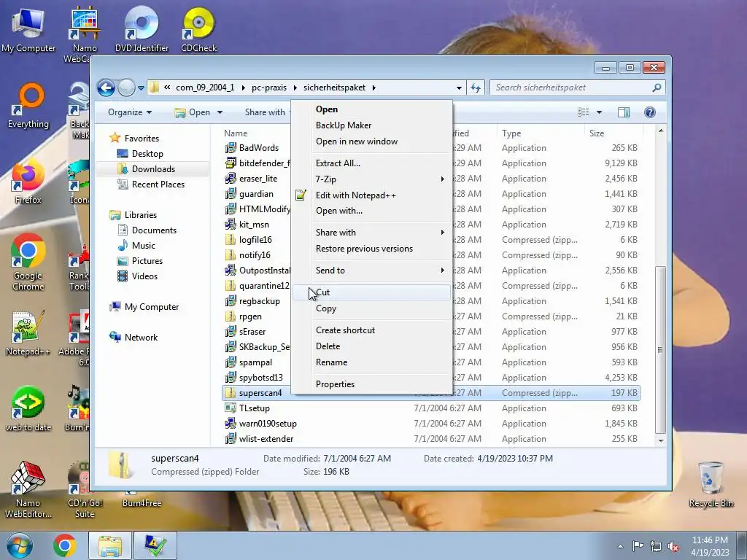Click Open in new window entry
The height and width of the screenshot is (560, 747).
click(x=371, y=141)
